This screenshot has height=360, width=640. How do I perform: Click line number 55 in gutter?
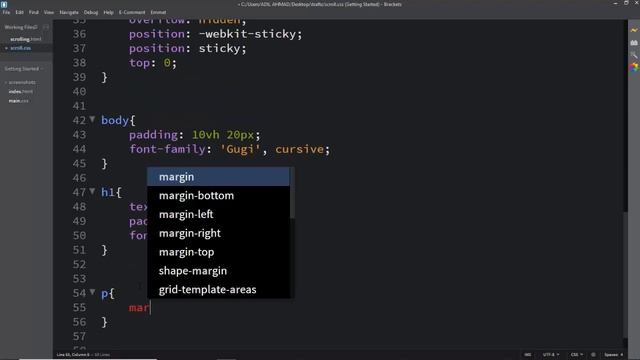(80, 307)
